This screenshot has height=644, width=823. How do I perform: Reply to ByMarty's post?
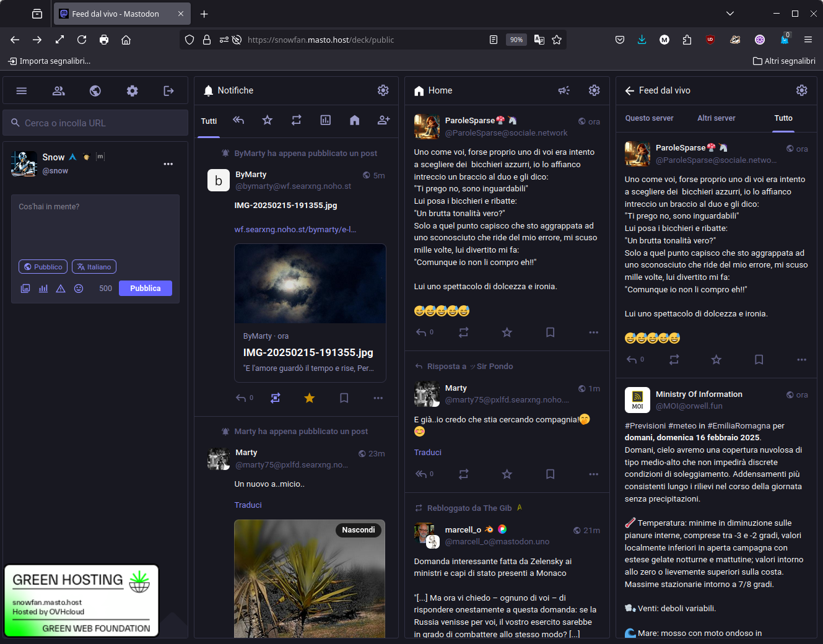(242, 398)
